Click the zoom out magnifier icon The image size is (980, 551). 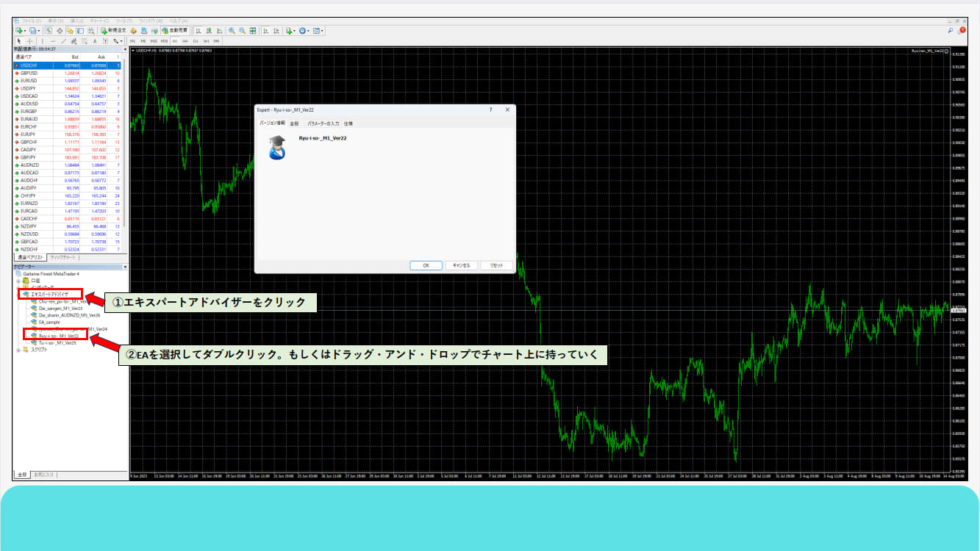242,31
